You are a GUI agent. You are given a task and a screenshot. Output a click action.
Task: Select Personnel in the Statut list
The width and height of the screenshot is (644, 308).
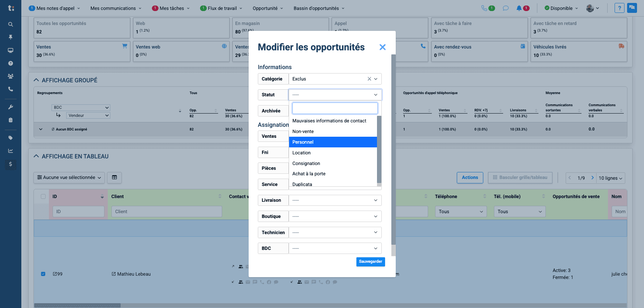[x=333, y=142]
